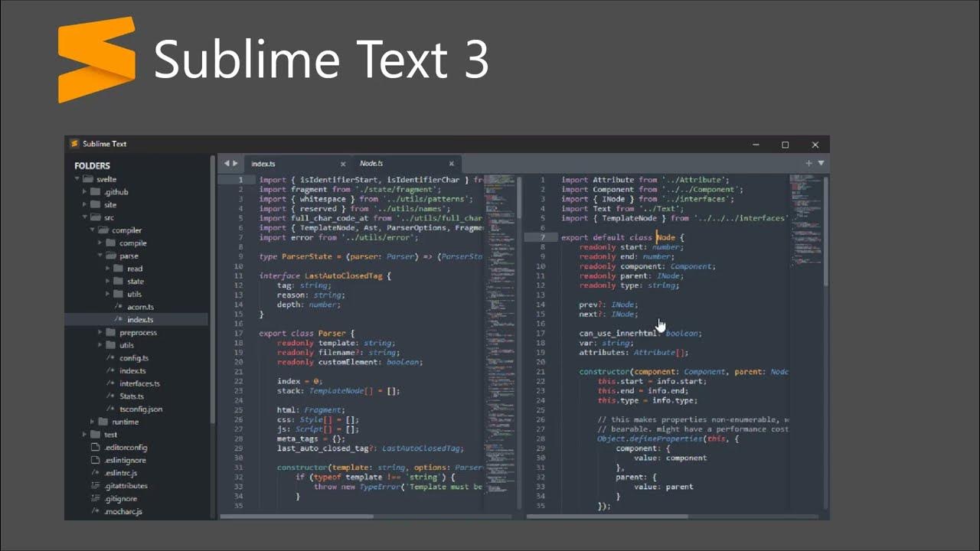The width and height of the screenshot is (980, 551).
Task: Open the index.ts file listed below config.ts
Action: click(x=132, y=370)
